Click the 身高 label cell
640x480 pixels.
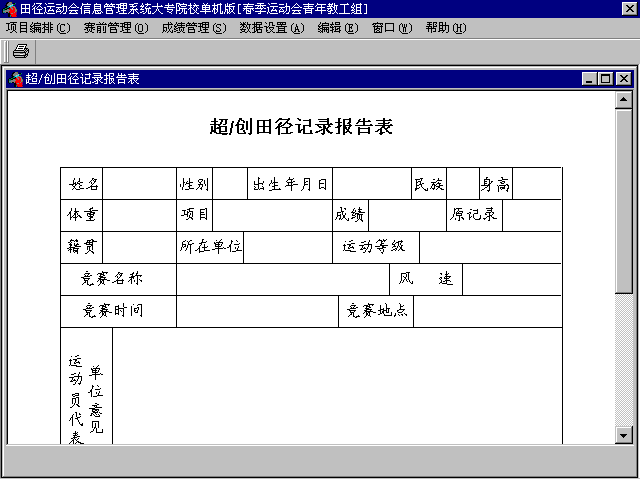coord(496,184)
